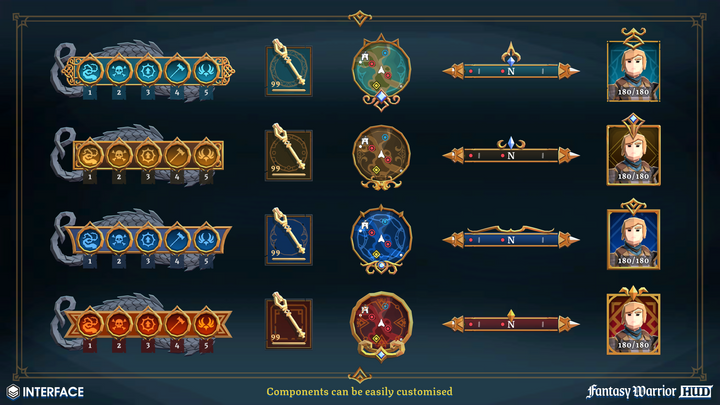Select the red staff item slot
Viewport: 720px width, 405px height.
[288, 323]
